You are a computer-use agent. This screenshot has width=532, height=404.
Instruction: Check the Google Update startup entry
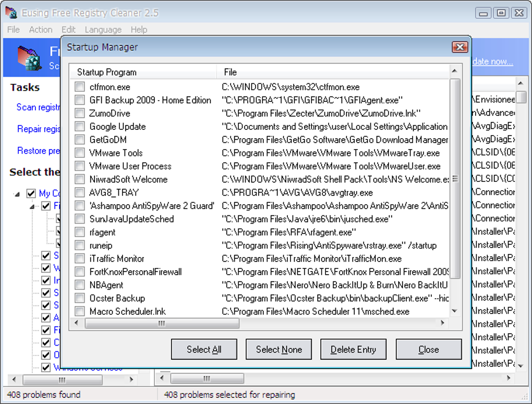point(80,127)
